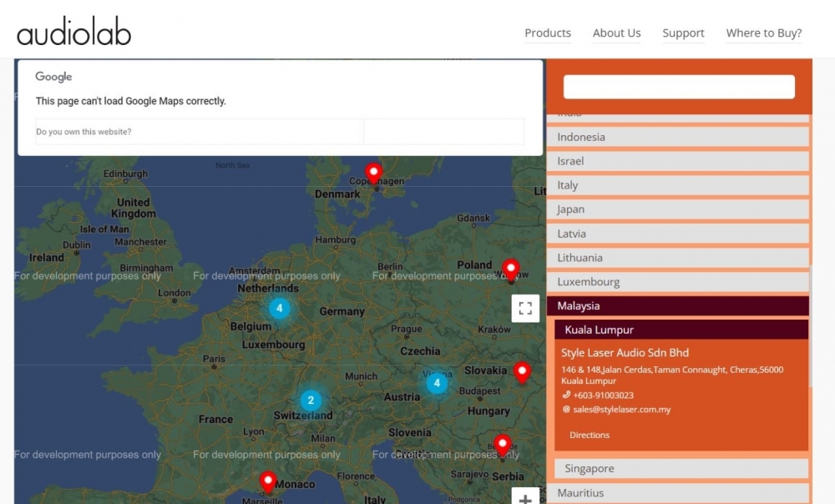Click the red pin near Marseille
Image resolution: width=835 pixels, height=504 pixels.
point(268,481)
